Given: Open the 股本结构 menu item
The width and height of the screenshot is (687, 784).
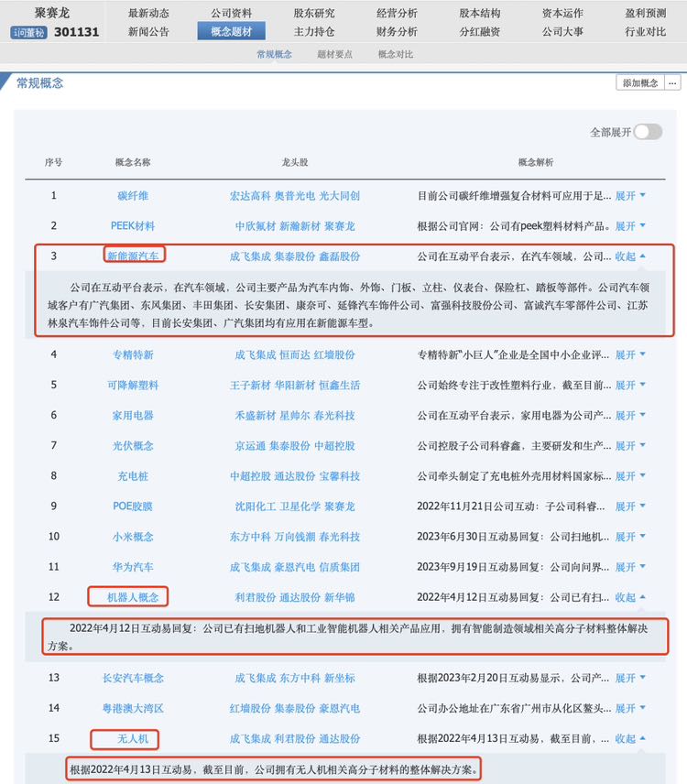Looking at the screenshot, I should 480,13.
